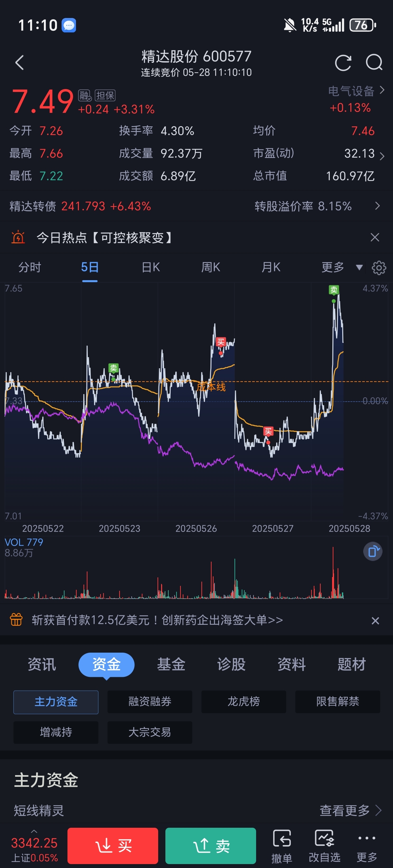Select the 主力资金 sub-tab
This screenshot has width=393, height=868.
coord(56,702)
